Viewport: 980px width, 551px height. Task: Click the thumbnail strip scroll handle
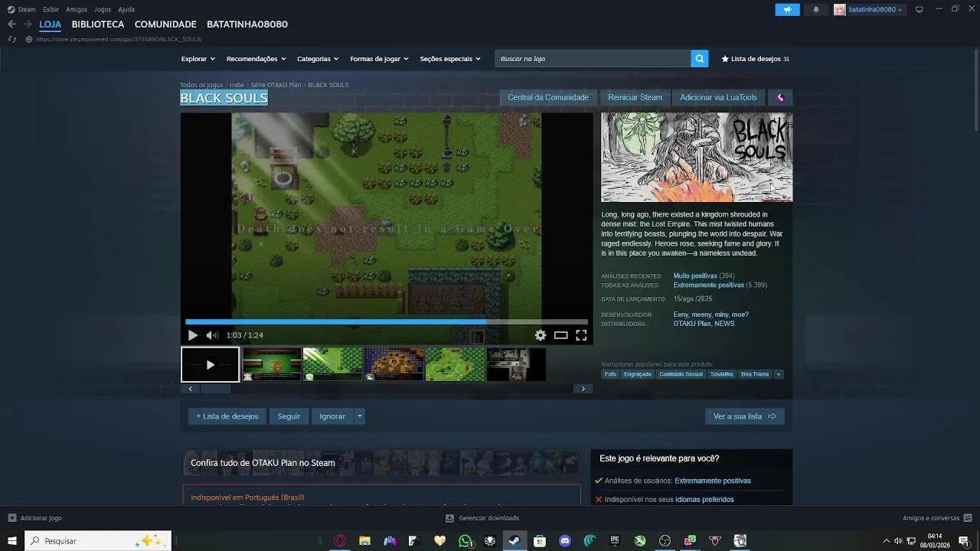point(215,389)
